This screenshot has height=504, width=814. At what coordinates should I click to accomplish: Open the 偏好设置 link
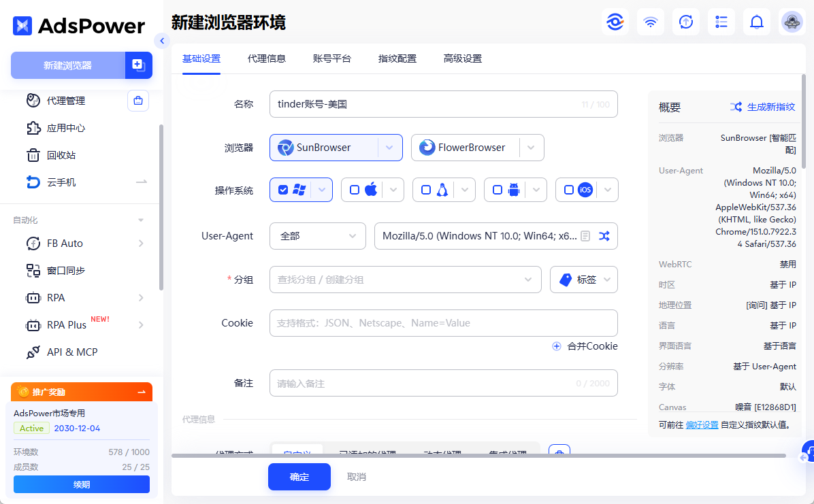[702, 424]
